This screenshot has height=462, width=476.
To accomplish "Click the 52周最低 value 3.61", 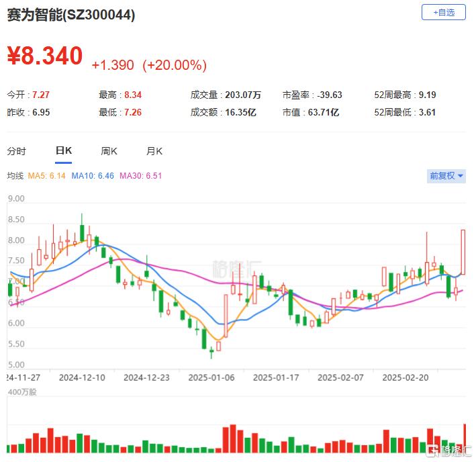I will [x=427, y=112].
